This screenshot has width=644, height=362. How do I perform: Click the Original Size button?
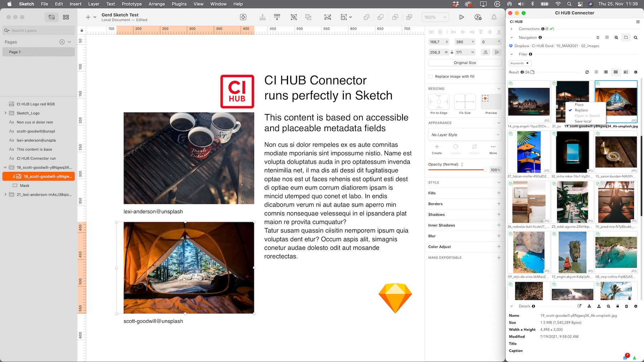pyautogui.click(x=465, y=63)
